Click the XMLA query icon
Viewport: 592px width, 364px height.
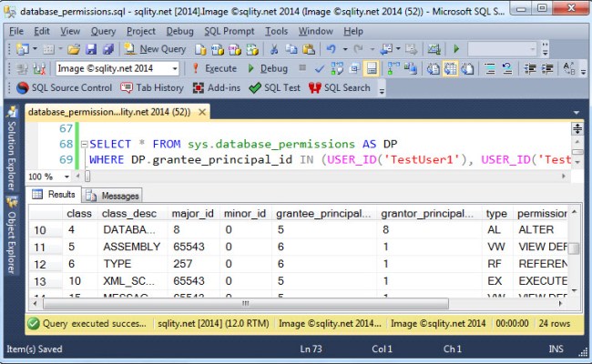click(252, 49)
